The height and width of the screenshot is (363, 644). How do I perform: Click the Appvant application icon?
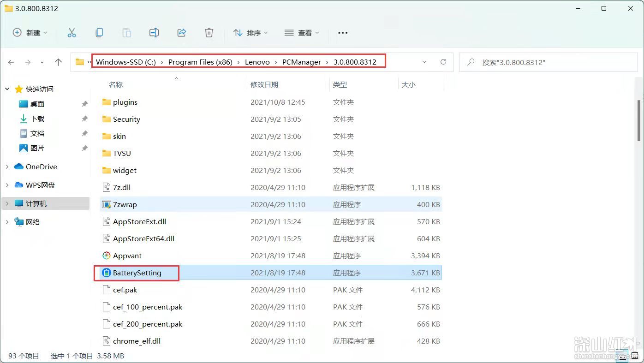pos(107,256)
